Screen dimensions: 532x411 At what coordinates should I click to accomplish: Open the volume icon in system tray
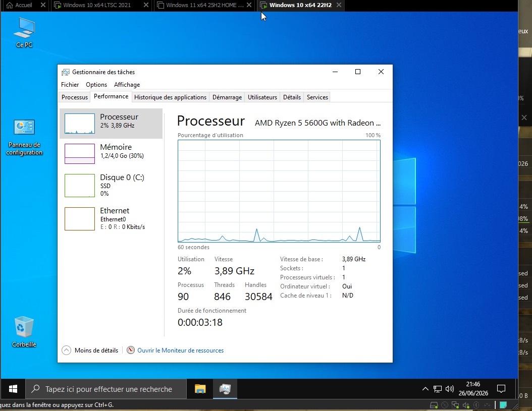[x=450, y=389]
